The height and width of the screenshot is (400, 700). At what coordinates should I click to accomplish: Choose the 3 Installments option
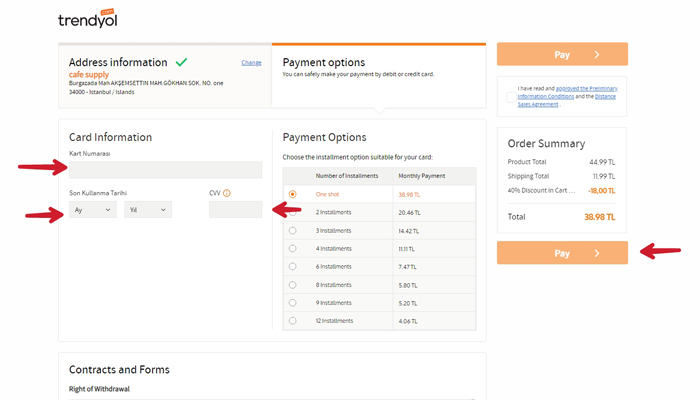pos(292,231)
